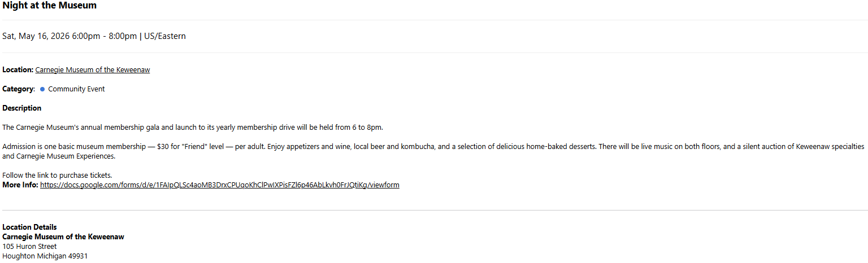Click the "Night at the Museum" title
This screenshot has width=868, height=263.
pos(50,6)
